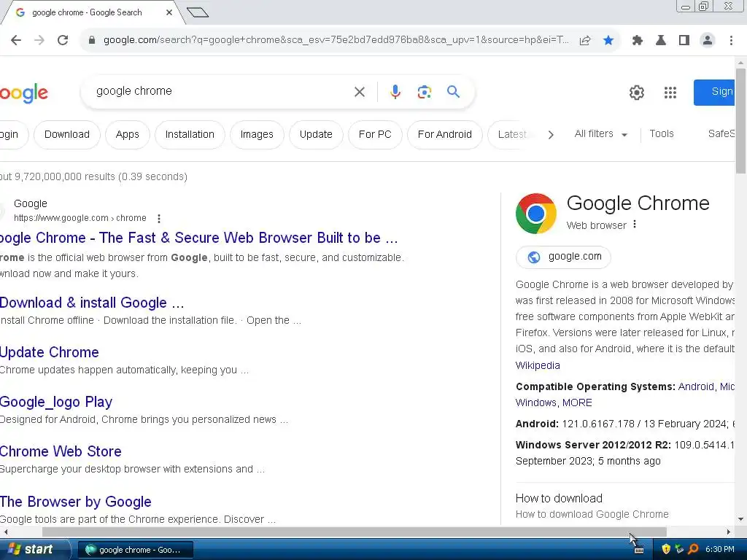The width and height of the screenshot is (747, 560).
Task: Open The Browser by Google link
Action: pyautogui.click(x=76, y=502)
